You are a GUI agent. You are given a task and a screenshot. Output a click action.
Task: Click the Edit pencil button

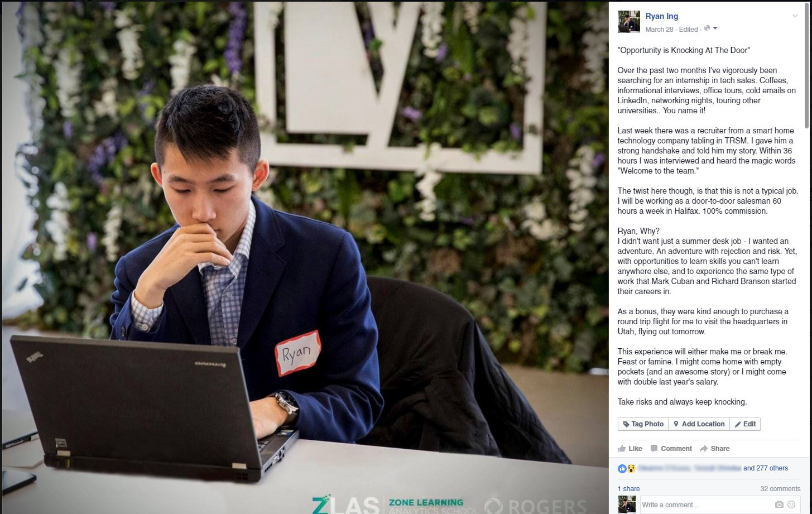745,424
